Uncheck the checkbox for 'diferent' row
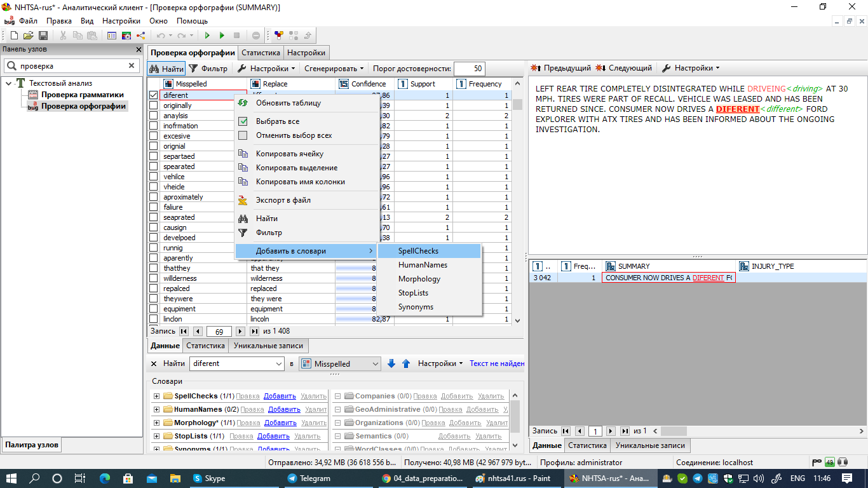868x488 pixels. [x=153, y=95]
